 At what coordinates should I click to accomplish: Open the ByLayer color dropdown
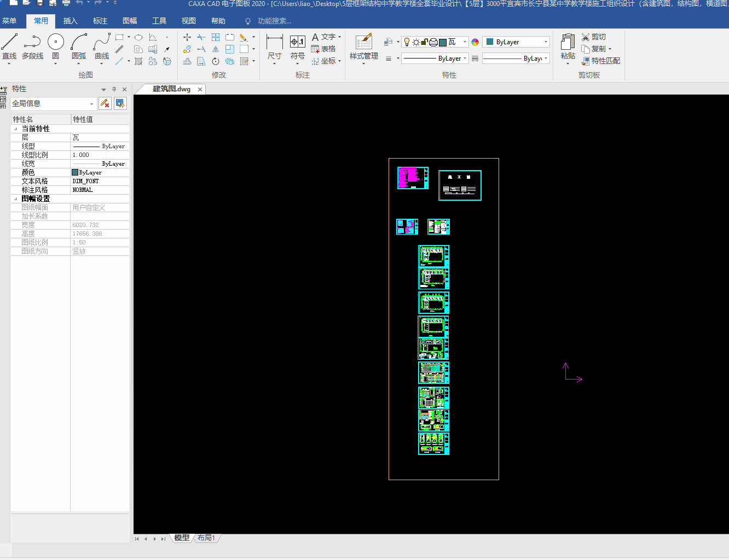(516, 42)
